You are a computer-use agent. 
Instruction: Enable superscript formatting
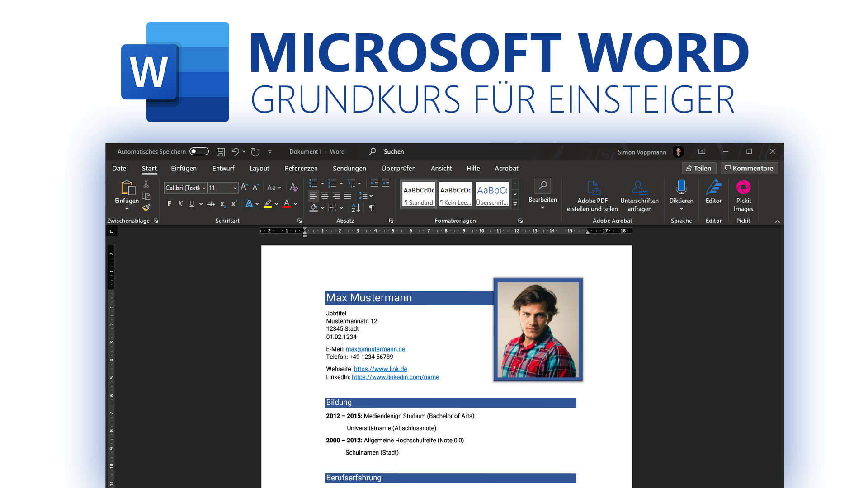(233, 203)
